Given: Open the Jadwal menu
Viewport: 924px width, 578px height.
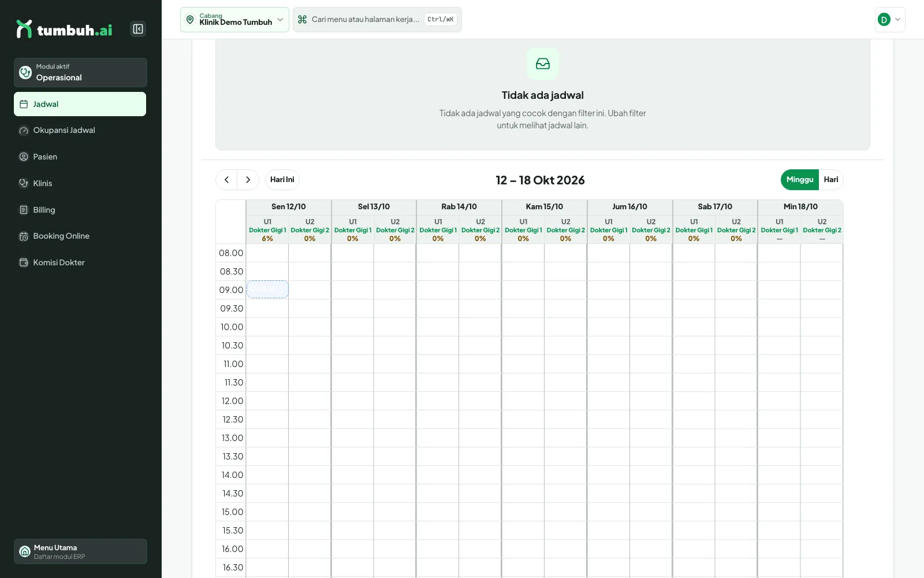Looking at the screenshot, I should [x=80, y=104].
